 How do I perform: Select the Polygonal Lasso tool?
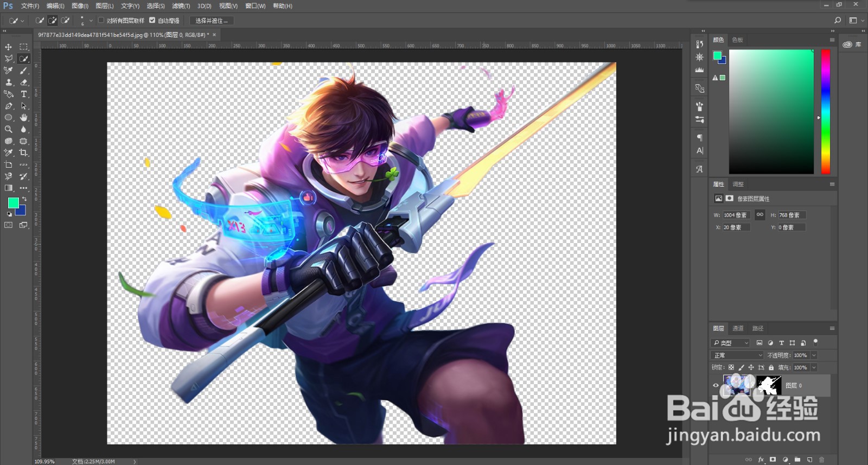[9, 59]
